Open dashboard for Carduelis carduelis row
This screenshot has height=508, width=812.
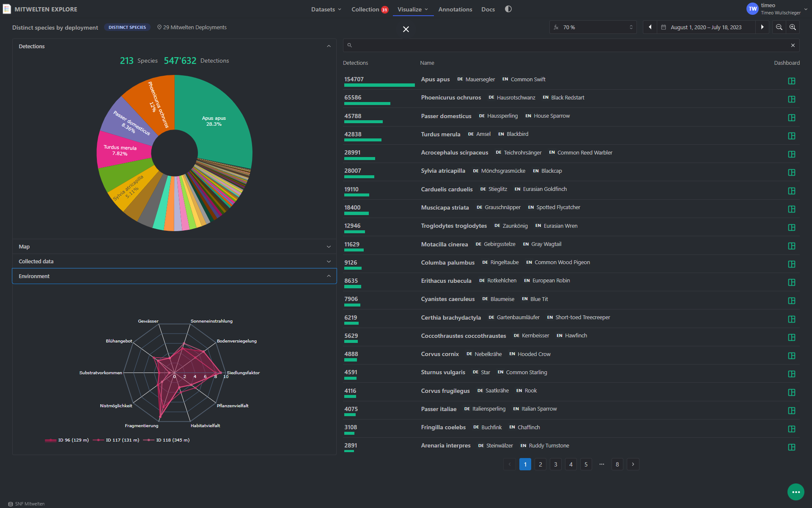tap(792, 191)
